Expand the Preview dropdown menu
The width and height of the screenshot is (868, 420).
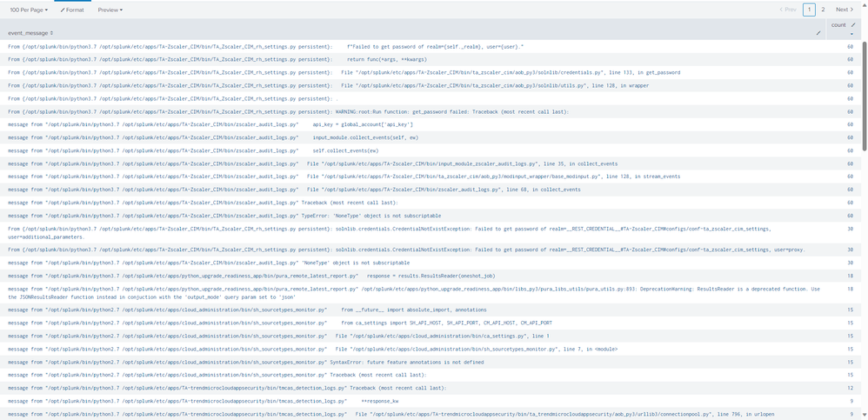[x=110, y=10]
